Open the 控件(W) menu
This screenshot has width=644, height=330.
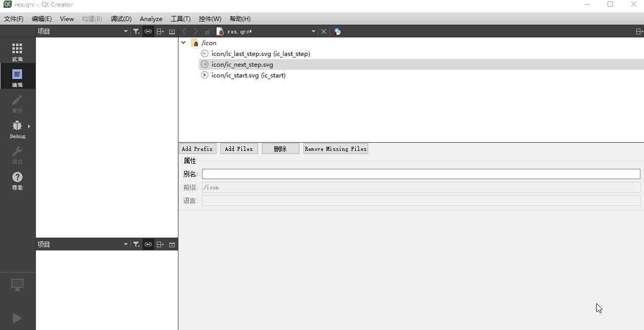pyautogui.click(x=210, y=18)
